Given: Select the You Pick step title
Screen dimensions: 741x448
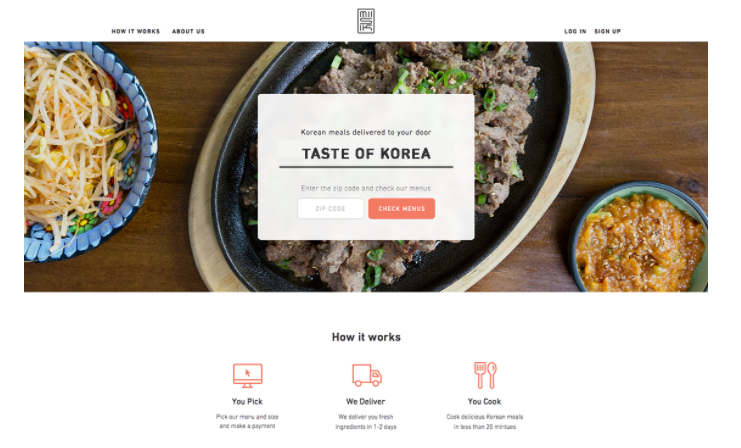Looking at the screenshot, I should 247,401.
